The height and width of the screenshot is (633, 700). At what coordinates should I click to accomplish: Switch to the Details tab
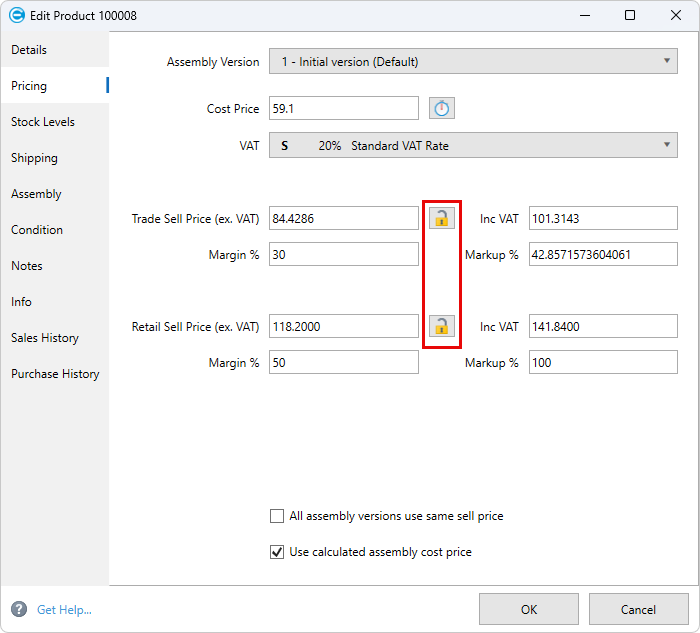coord(29,50)
